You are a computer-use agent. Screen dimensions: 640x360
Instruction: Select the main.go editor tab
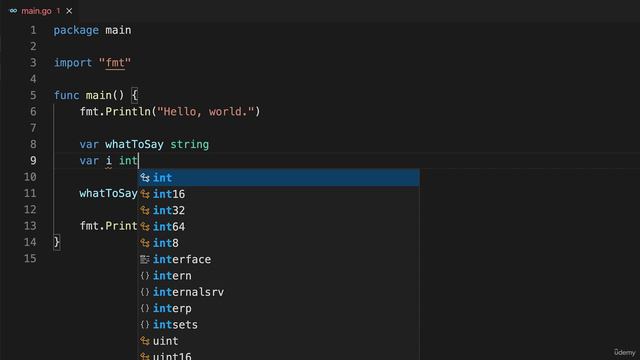pyautogui.click(x=40, y=11)
